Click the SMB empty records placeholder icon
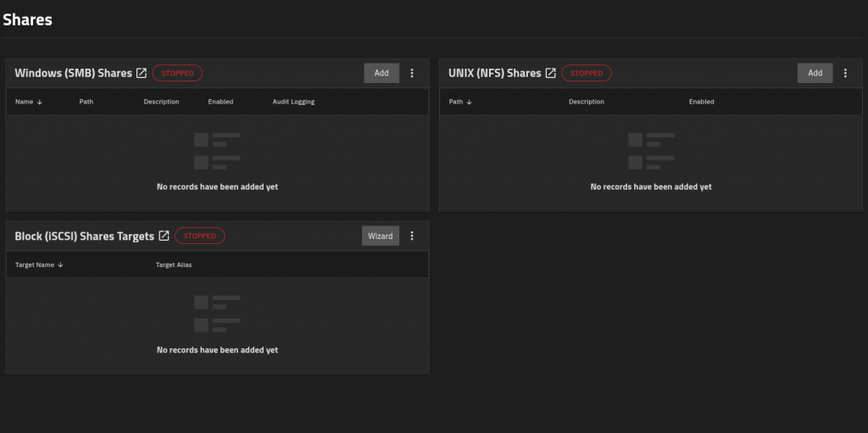The width and height of the screenshot is (868, 433). click(x=217, y=151)
